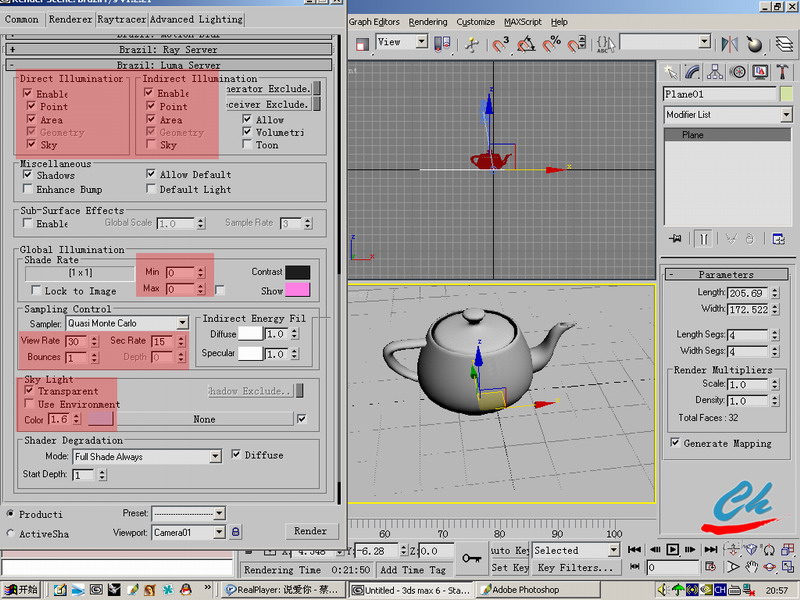The width and height of the screenshot is (800, 600).
Task: Open the Modify command panel tab
Action: tap(692, 72)
